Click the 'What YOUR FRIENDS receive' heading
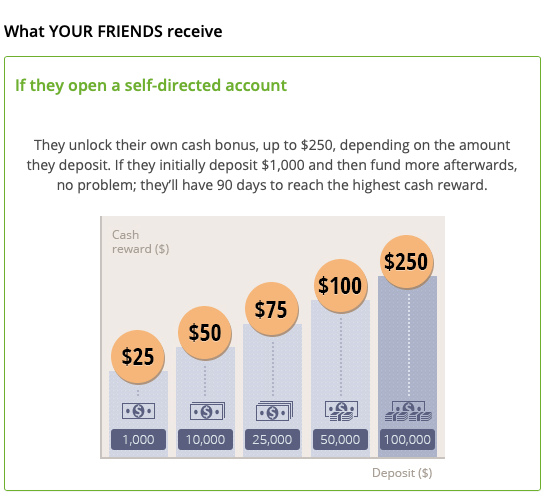The image size is (551, 501). point(113,31)
